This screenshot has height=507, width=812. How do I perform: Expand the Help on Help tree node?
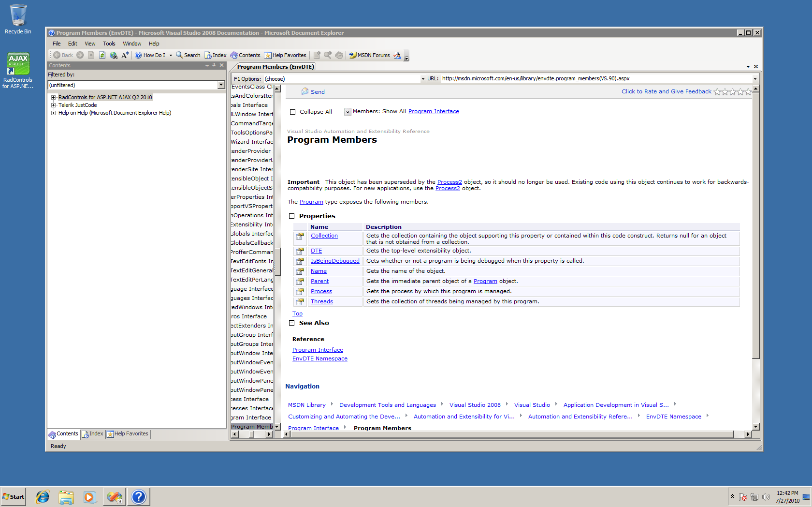[x=53, y=113]
